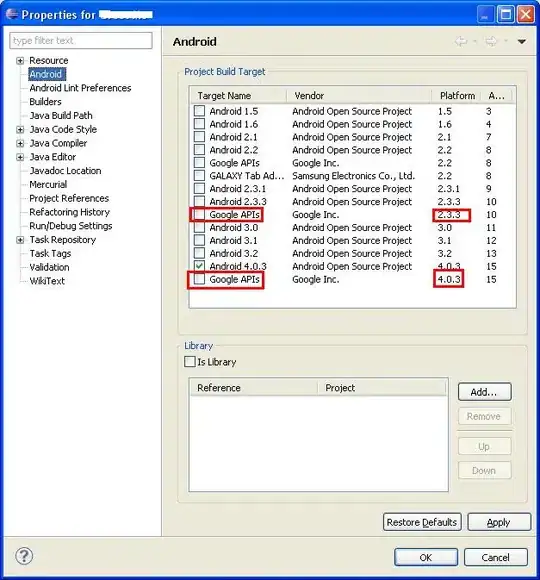Click OK to confirm properties
The height and width of the screenshot is (580, 540).
pos(426,557)
